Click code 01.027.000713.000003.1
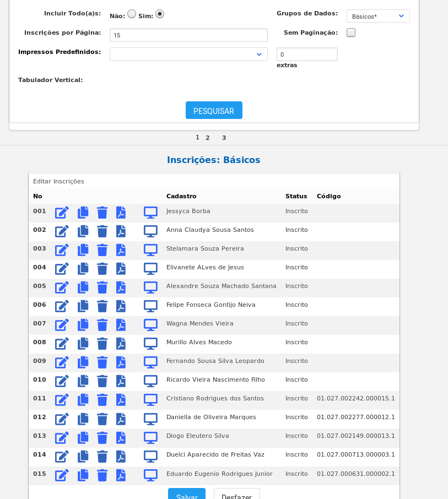The width and height of the screenshot is (448, 499). 355,455
